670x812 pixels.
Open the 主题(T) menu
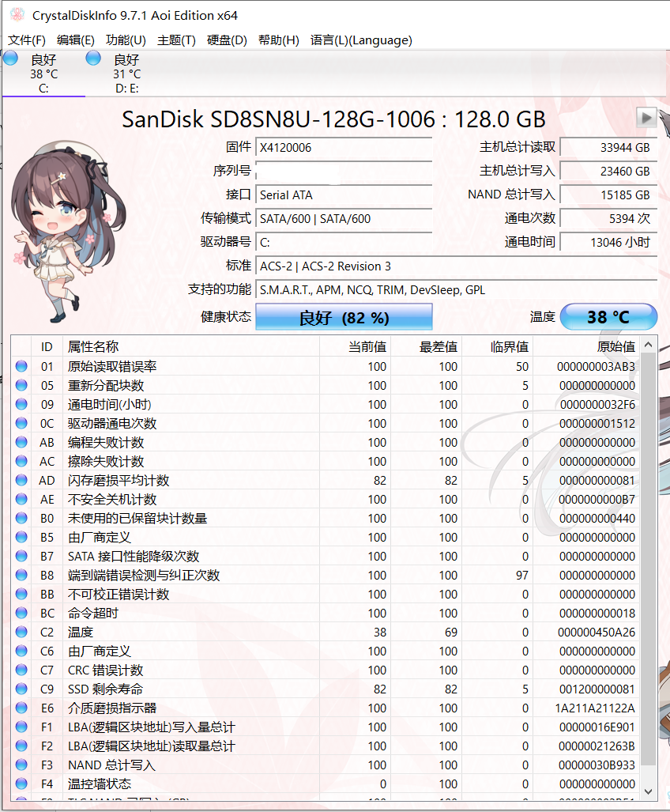[176, 40]
